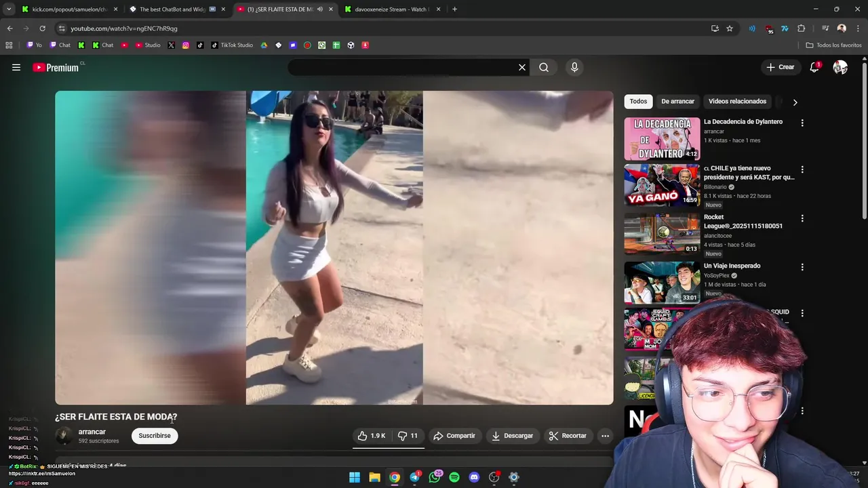
Task: Click the Crear button
Action: [x=780, y=67]
